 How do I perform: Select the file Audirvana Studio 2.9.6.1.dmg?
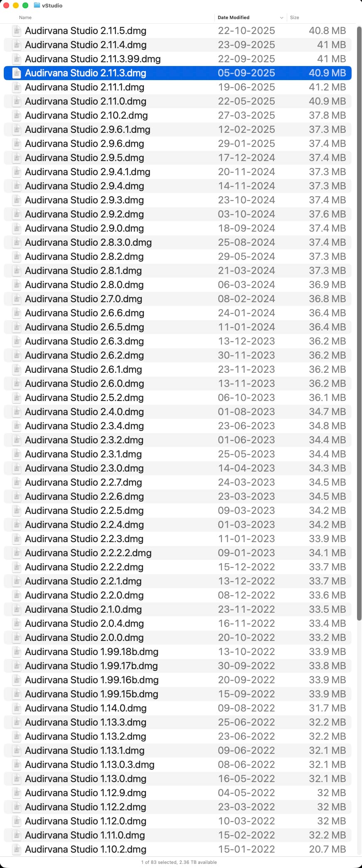[88, 130]
